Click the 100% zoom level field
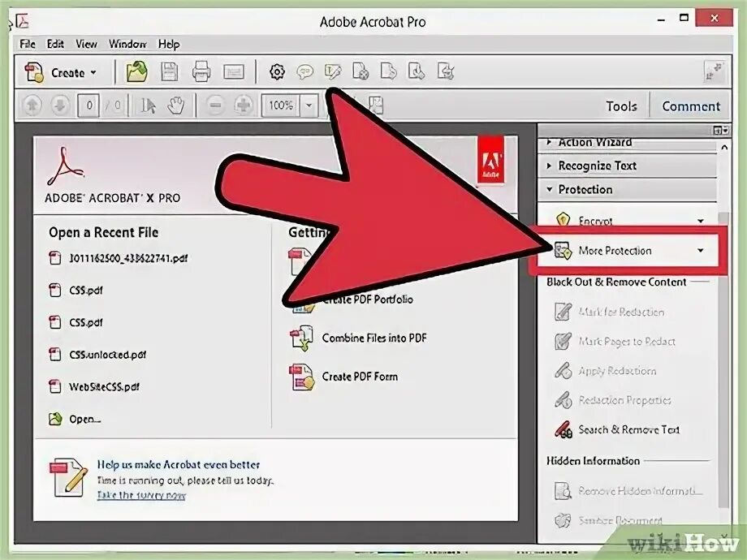747x560 pixels. 281,106
